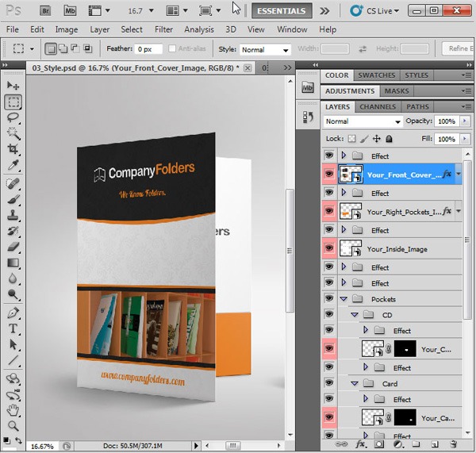Collapse the Pockets group
476x453 pixels.
coord(344,299)
